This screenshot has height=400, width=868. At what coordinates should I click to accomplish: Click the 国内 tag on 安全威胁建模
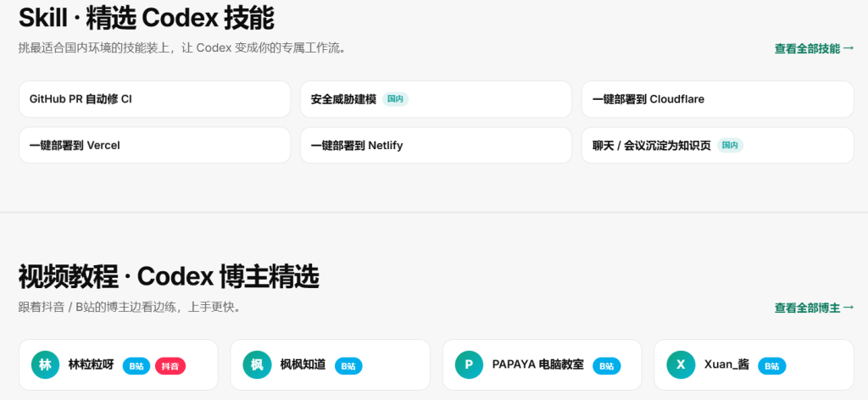pos(395,100)
